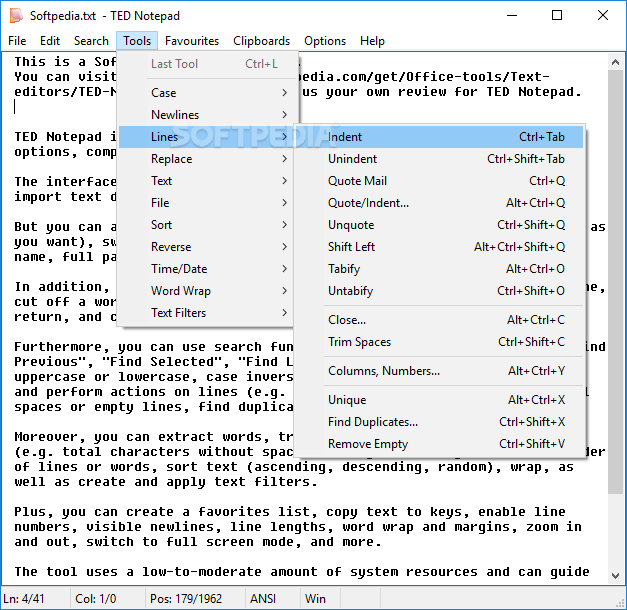Click the TED Notepad title bar icon
The image size is (627, 610).
pyautogui.click(x=16, y=16)
